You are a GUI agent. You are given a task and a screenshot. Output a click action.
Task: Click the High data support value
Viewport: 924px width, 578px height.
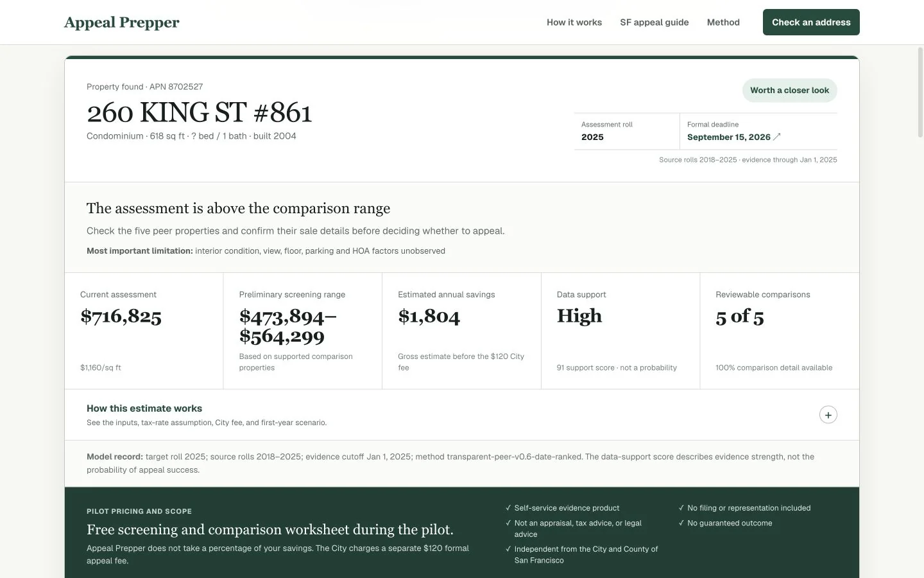(x=579, y=316)
